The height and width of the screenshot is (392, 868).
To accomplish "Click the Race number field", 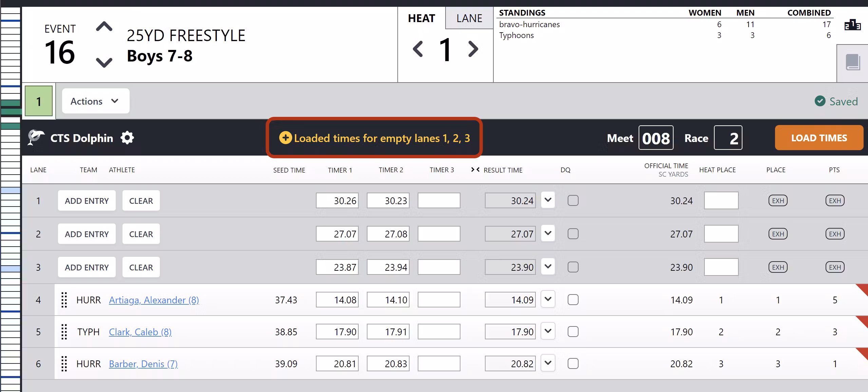I will click(x=728, y=138).
